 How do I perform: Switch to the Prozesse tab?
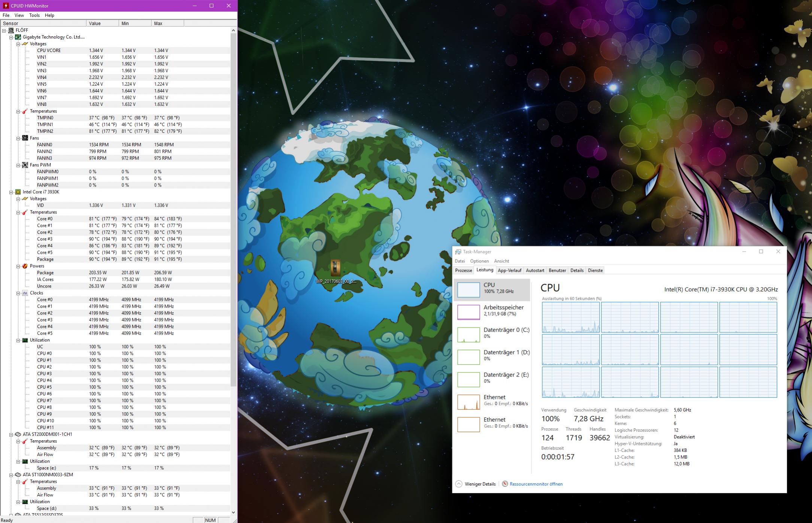(x=464, y=271)
